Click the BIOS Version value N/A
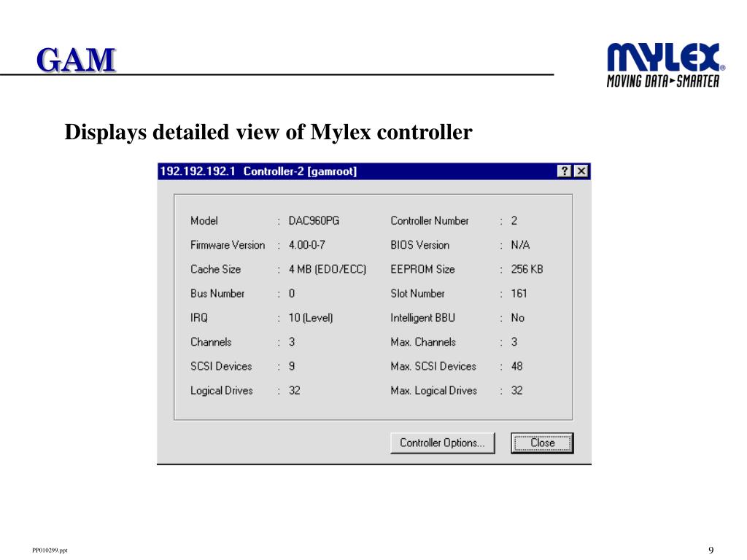Image resolution: width=747 pixels, height=560 pixels. pyautogui.click(x=520, y=245)
